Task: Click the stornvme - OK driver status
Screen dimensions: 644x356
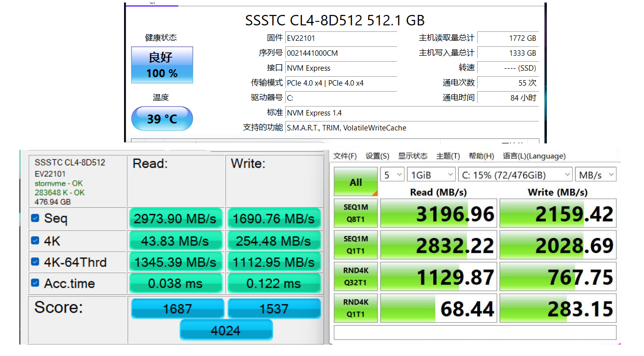Action: click(59, 183)
